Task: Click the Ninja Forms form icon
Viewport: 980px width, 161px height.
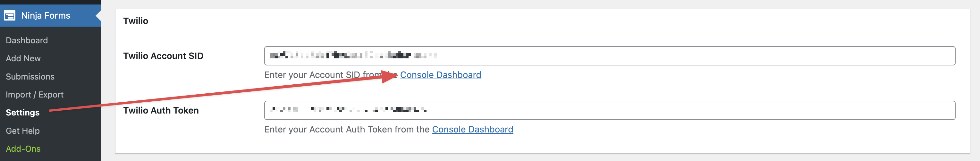Action: pos(10,16)
